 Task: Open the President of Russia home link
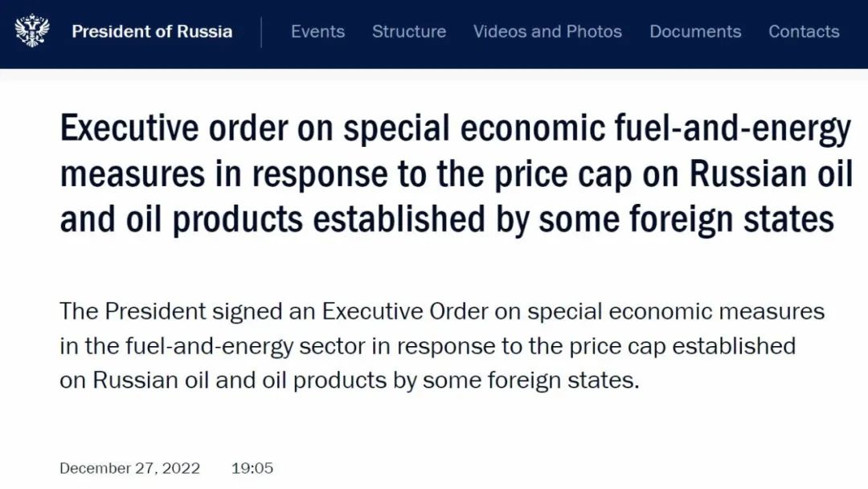click(152, 31)
